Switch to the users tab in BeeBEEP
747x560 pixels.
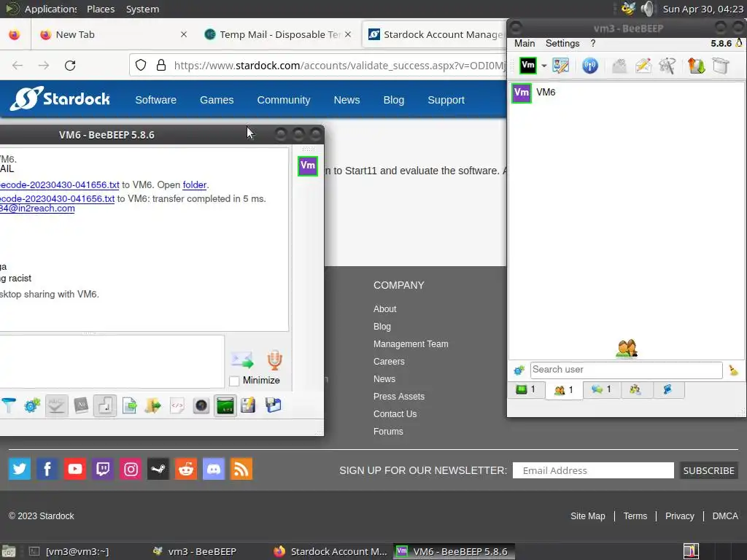pos(564,390)
